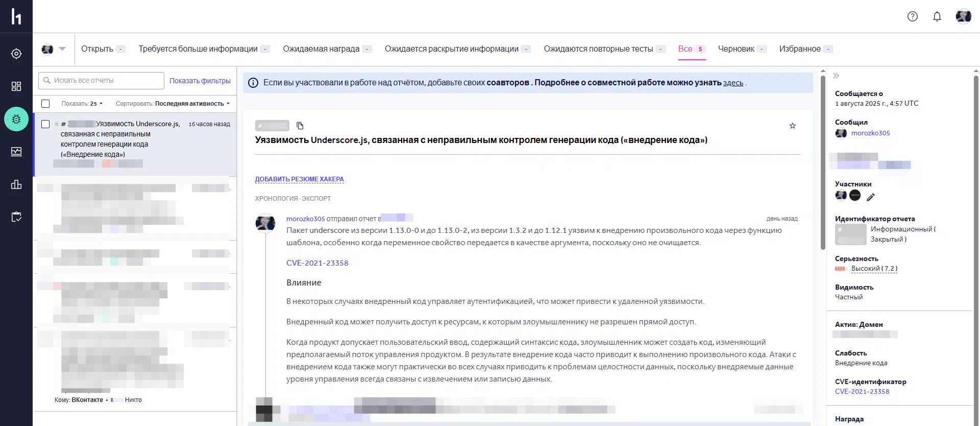Open morozko305 profile link in the timeline
The height and width of the screenshot is (426, 980).
pos(305,219)
